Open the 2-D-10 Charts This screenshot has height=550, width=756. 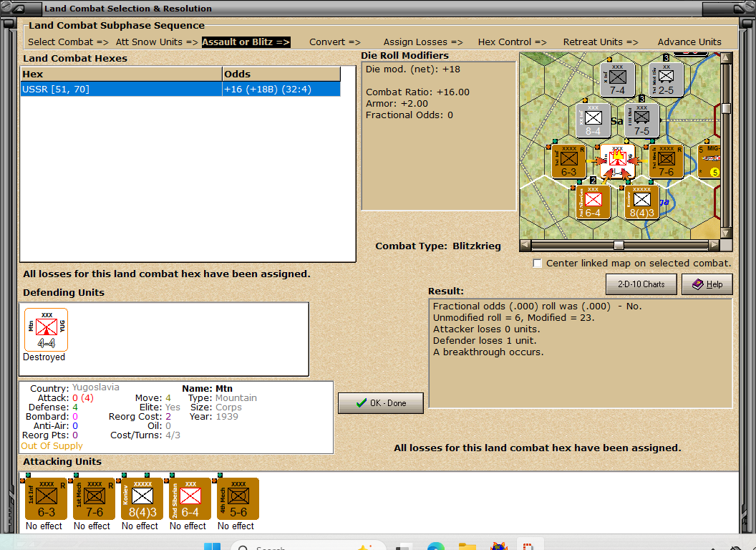[x=641, y=284]
